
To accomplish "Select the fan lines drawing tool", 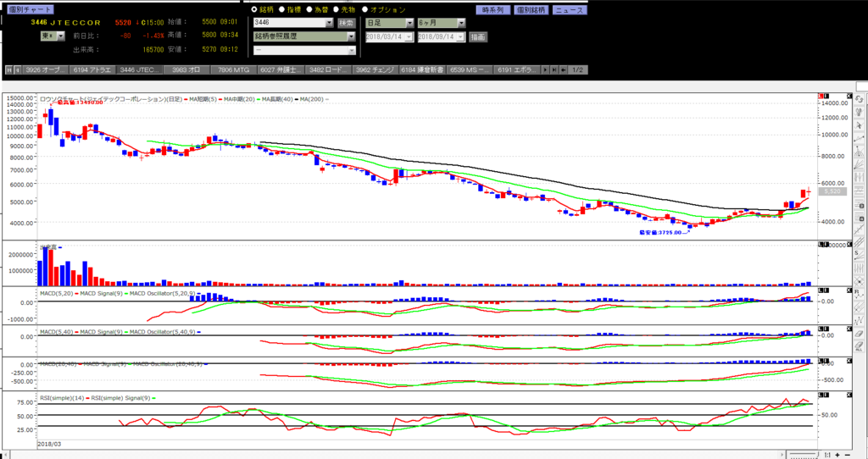I will [x=860, y=164].
